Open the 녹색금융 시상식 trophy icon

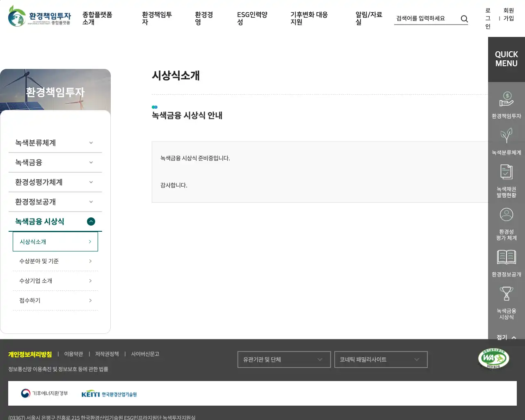tap(507, 294)
